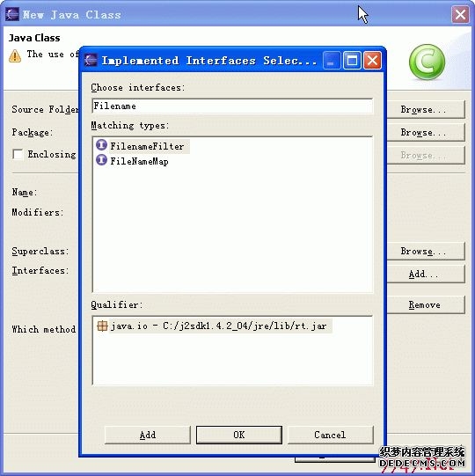This screenshot has height=476, width=475.
Task: Close the New Java Class window
Action: point(460,14)
